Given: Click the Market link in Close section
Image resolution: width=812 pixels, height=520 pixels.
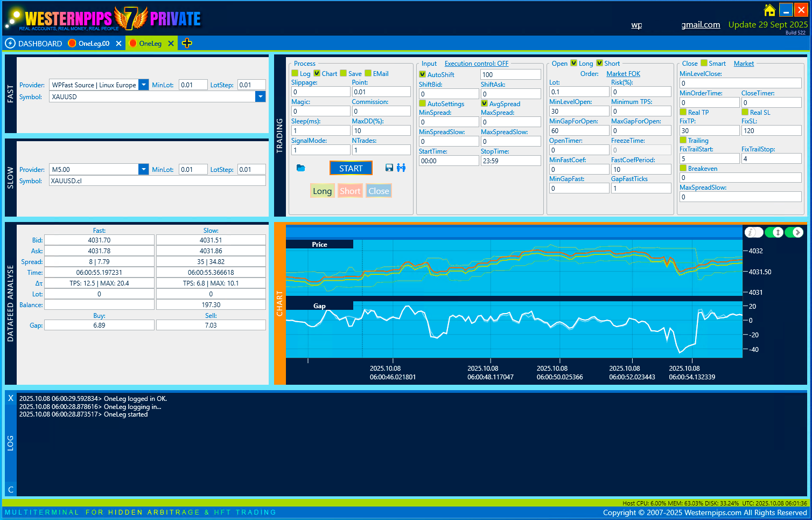Looking at the screenshot, I should (744, 64).
